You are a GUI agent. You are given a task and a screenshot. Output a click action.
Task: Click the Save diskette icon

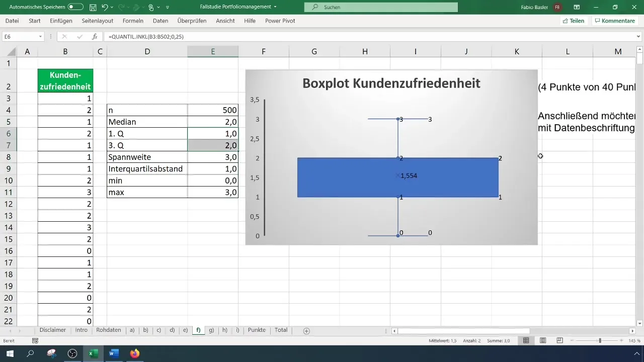coord(93,7)
